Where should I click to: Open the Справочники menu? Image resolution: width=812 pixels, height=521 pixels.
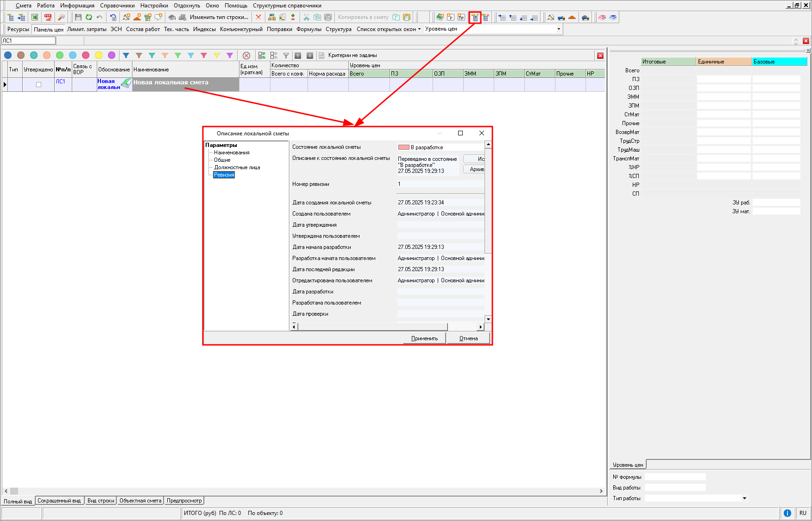pyautogui.click(x=117, y=6)
